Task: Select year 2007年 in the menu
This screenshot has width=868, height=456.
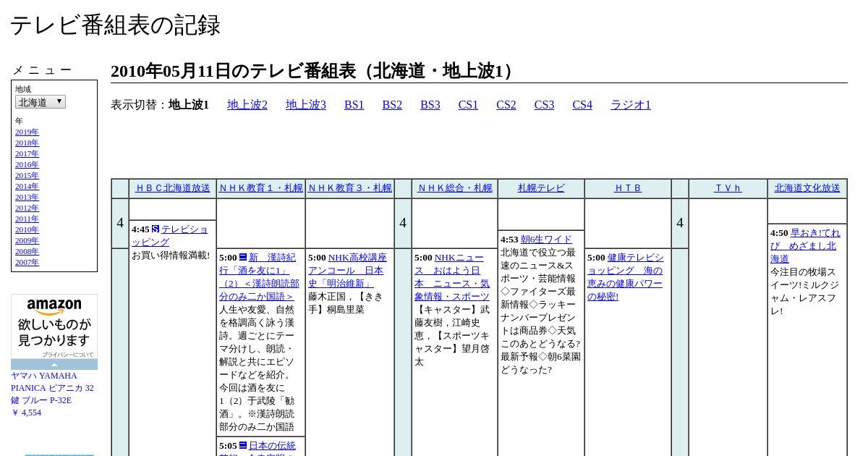Action: click(x=27, y=262)
